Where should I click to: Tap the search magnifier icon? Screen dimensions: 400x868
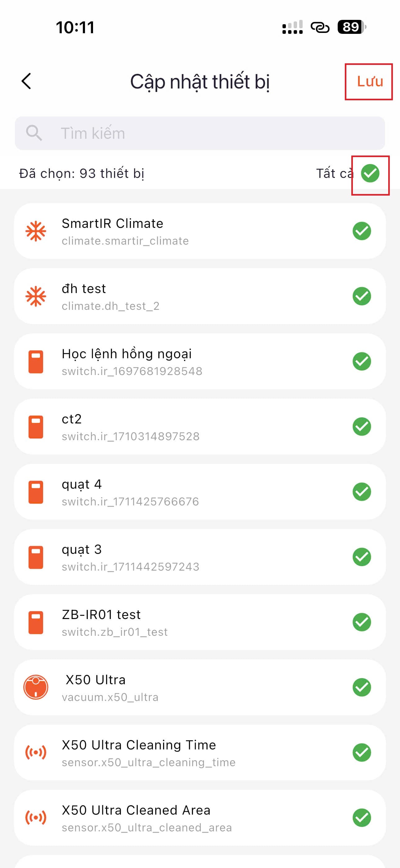[x=34, y=133]
